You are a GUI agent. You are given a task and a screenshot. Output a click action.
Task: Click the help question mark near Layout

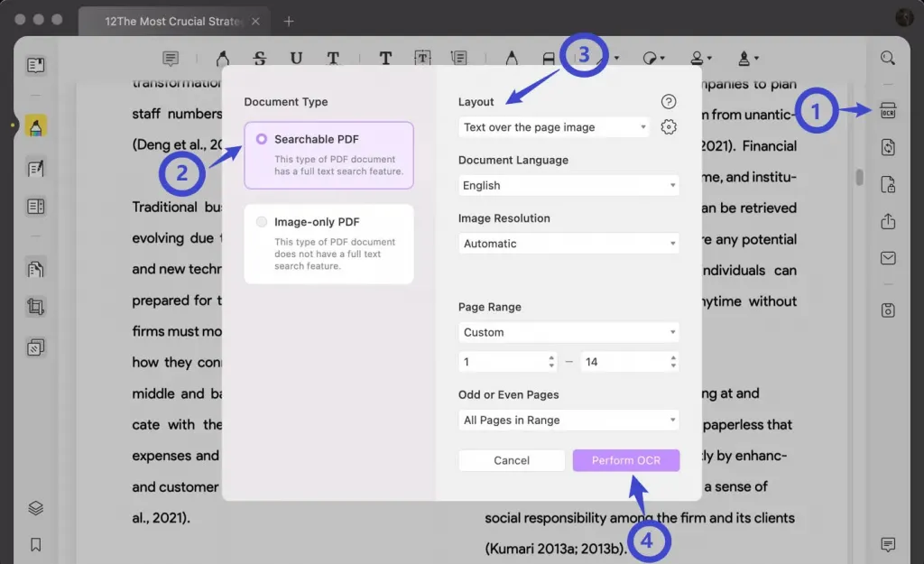[x=668, y=101]
